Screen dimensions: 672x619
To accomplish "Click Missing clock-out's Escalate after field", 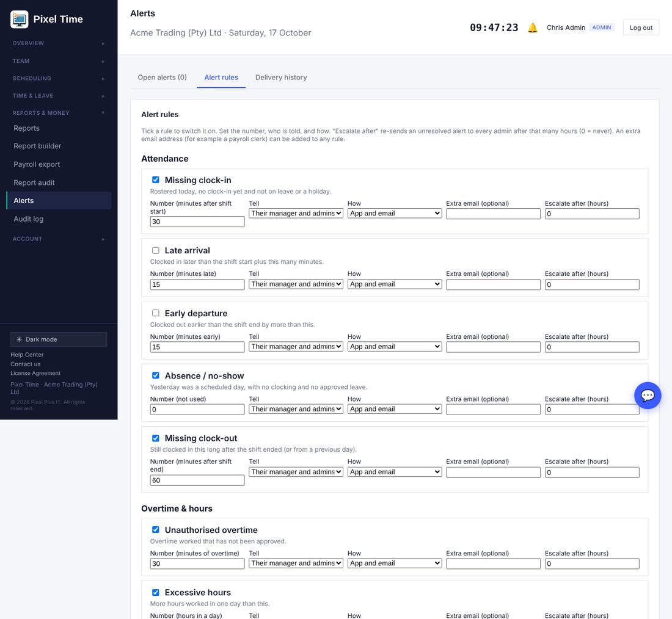I will (x=592, y=472).
